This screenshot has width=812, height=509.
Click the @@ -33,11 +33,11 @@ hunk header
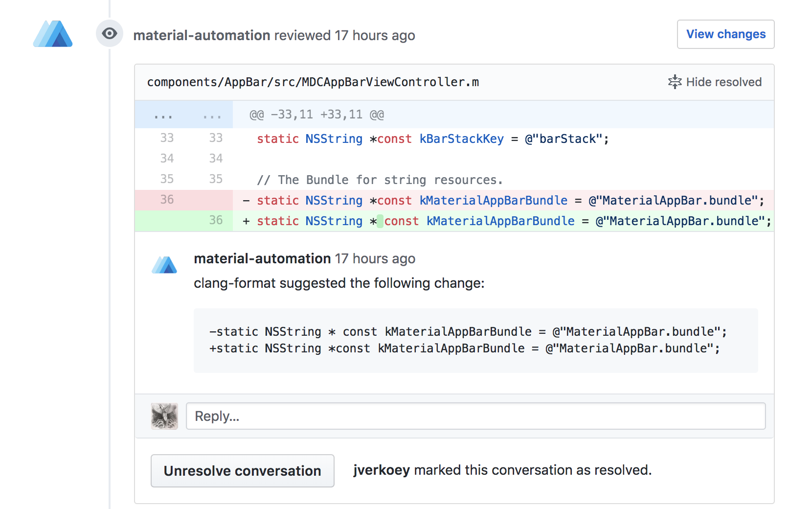click(x=316, y=115)
